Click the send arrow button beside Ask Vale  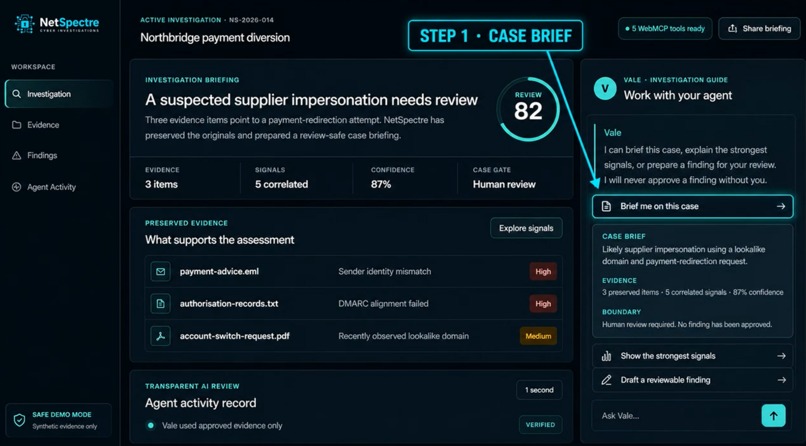[773, 415]
